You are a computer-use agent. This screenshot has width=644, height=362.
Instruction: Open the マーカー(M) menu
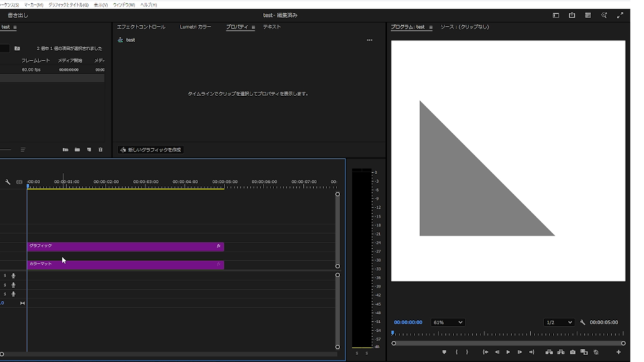pyautogui.click(x=34, y=5)
